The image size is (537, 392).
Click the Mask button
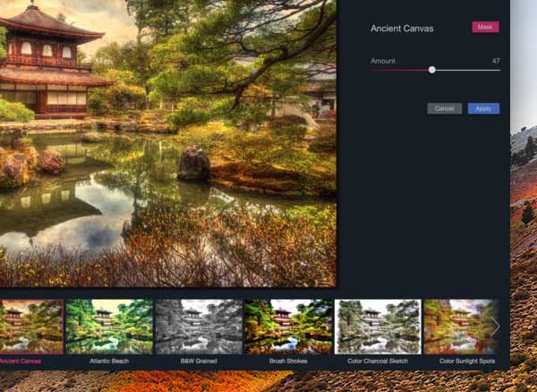(485, 27)
